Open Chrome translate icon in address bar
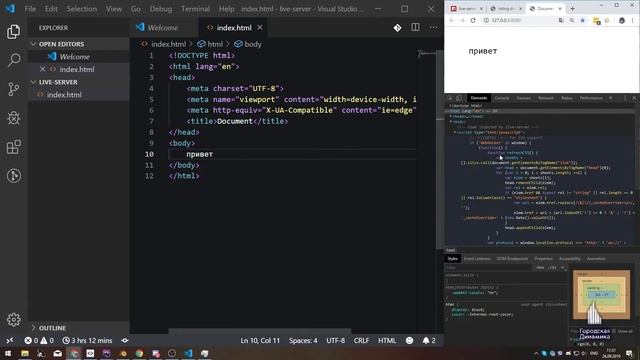The height and width of the screenshot is (360, 640). coord(561,20)
